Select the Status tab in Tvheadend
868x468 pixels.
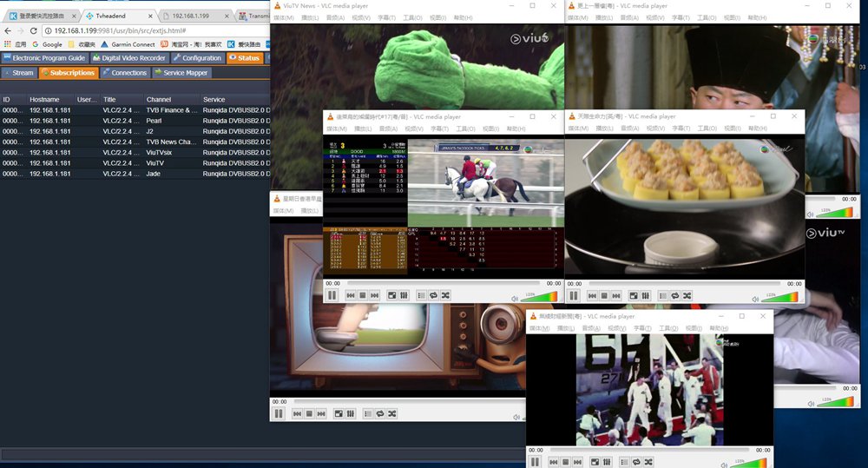pos(245,57)
